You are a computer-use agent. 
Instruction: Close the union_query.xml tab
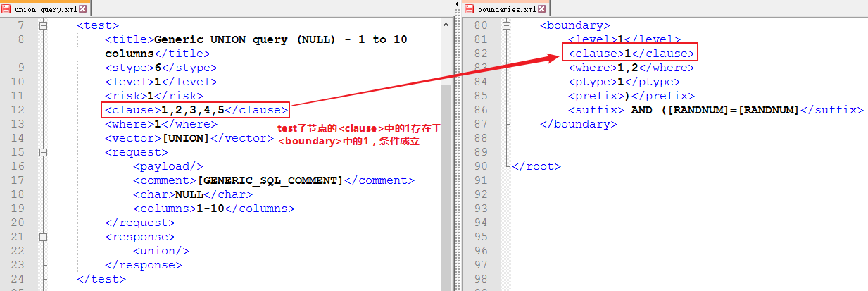tap(83, 9)
